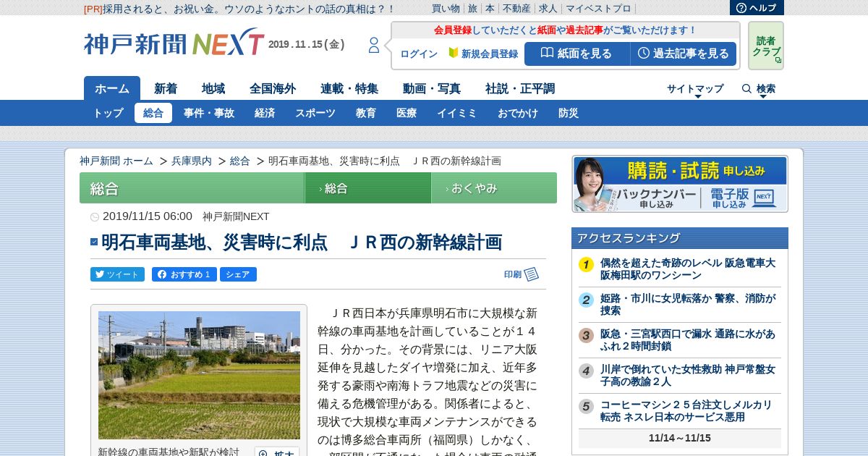This screenshot has height=456, width=868.
Task: Click the print icon labeled 印刷
Action: point(522,274)
